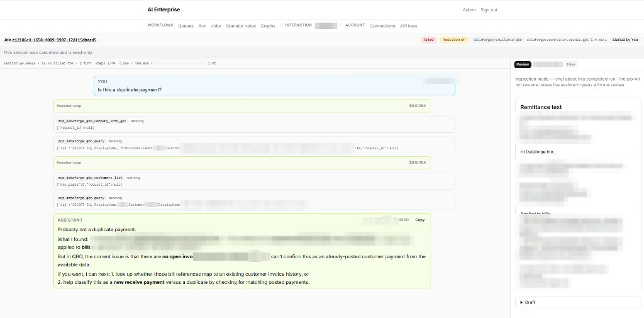Go to the Jobs page

216,26
